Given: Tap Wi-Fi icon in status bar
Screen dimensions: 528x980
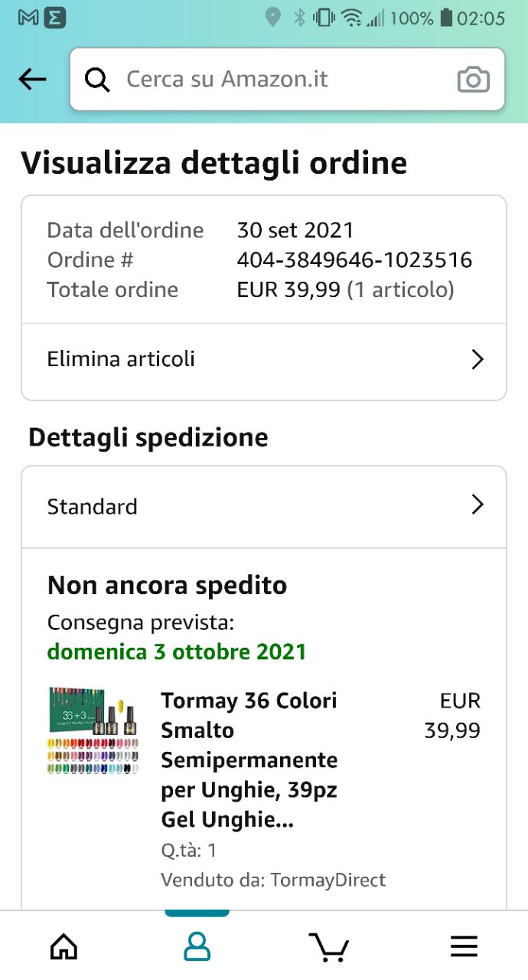Looking at the screenshot, I should [351, 18].
